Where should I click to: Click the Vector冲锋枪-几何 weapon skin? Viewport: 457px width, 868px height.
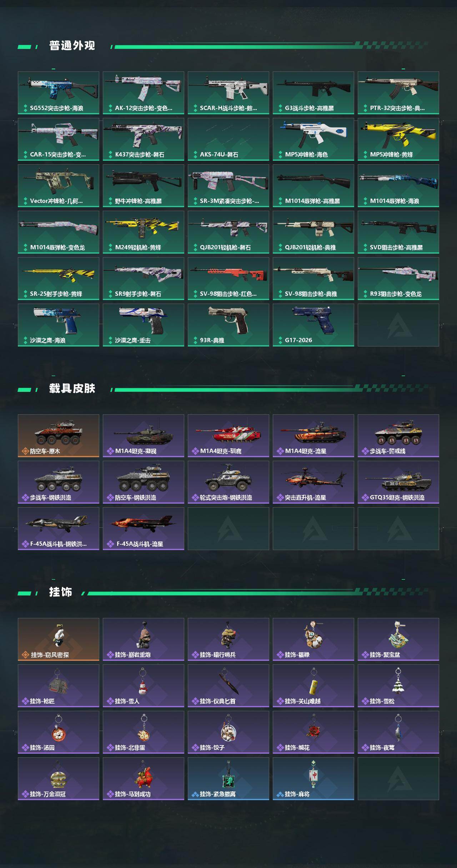coord(59,186)
